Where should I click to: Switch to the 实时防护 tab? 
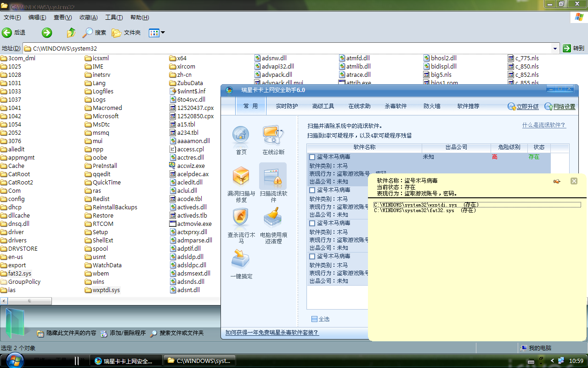pyautogui.click(x=287, y=106)
